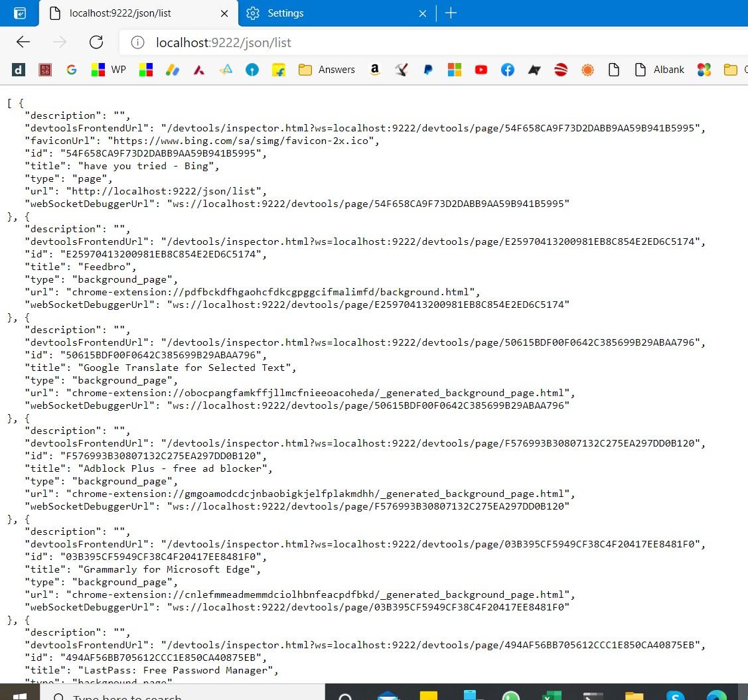Switch to the localhost:9222/json/list tab
The width and height of the screenshot is (748, 700).
point(138,13)
